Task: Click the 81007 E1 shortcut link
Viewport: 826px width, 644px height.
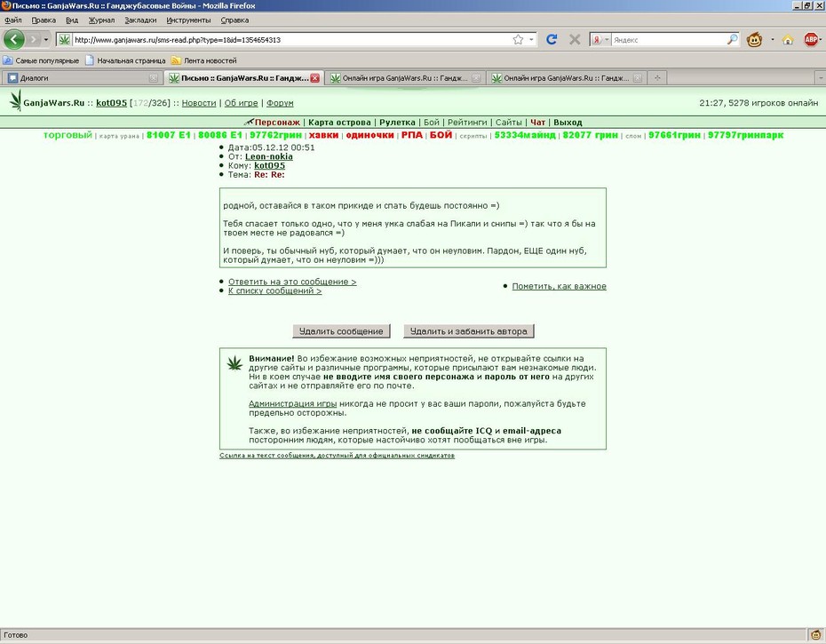Action: click(169, 135)
